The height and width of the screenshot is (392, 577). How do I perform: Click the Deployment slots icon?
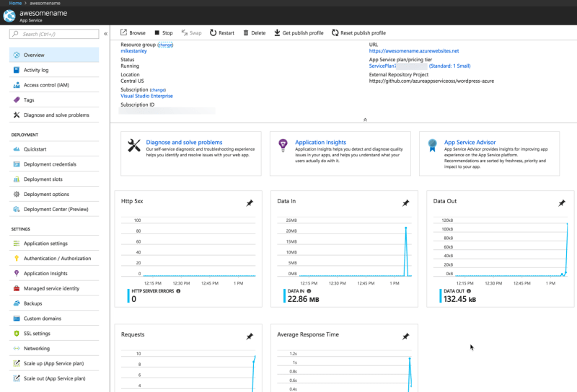pos(17,179)
